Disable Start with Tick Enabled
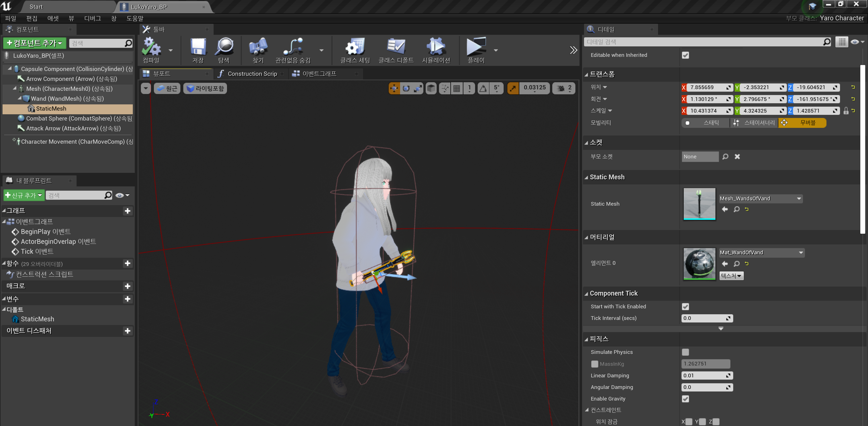The width and height of the screenshot is (868, 426). click(x=685, y=306)
